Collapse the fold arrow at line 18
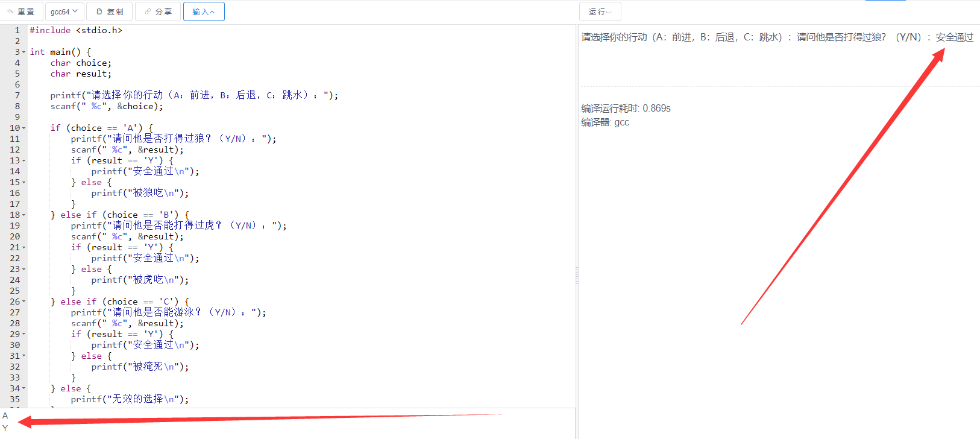The height and width of the screenshot is (439, 980). [x=24, y=215]
